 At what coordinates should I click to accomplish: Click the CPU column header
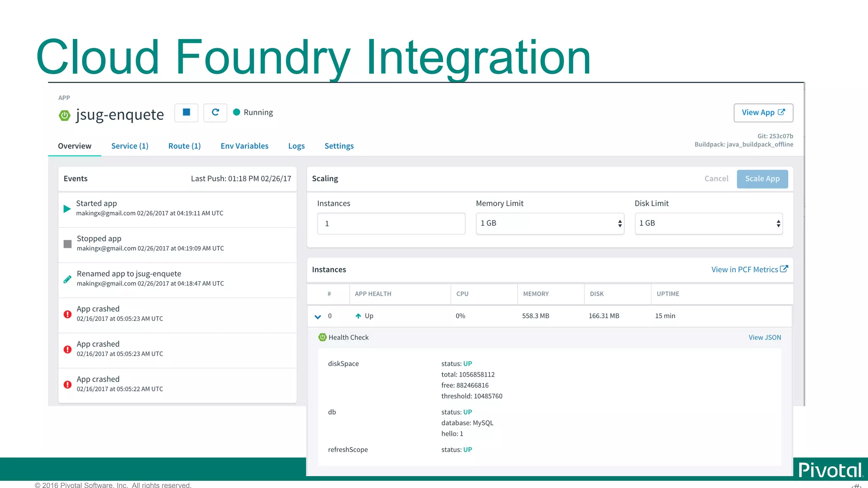pos(462,294)
